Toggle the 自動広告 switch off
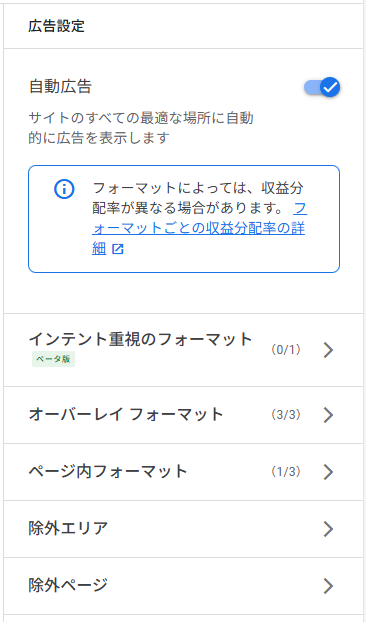Viewport: 366px width, 622px height. (322, 87)
